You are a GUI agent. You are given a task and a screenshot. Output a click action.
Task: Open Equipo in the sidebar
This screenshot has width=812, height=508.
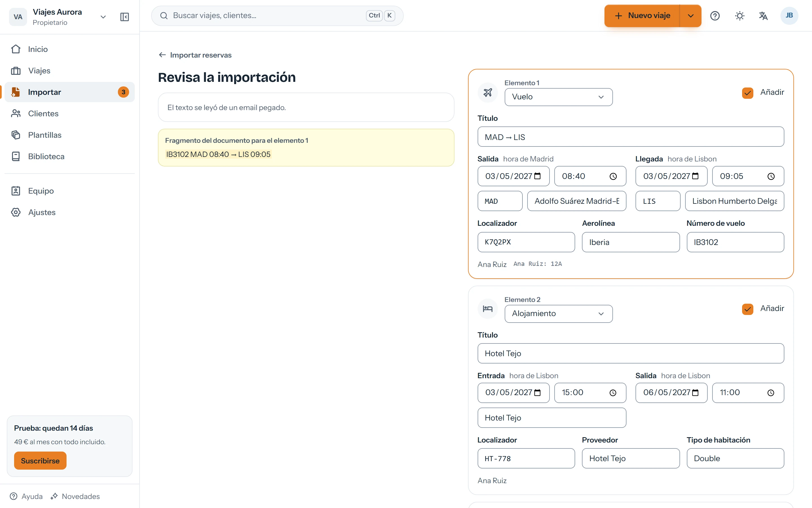coord(69,191)
